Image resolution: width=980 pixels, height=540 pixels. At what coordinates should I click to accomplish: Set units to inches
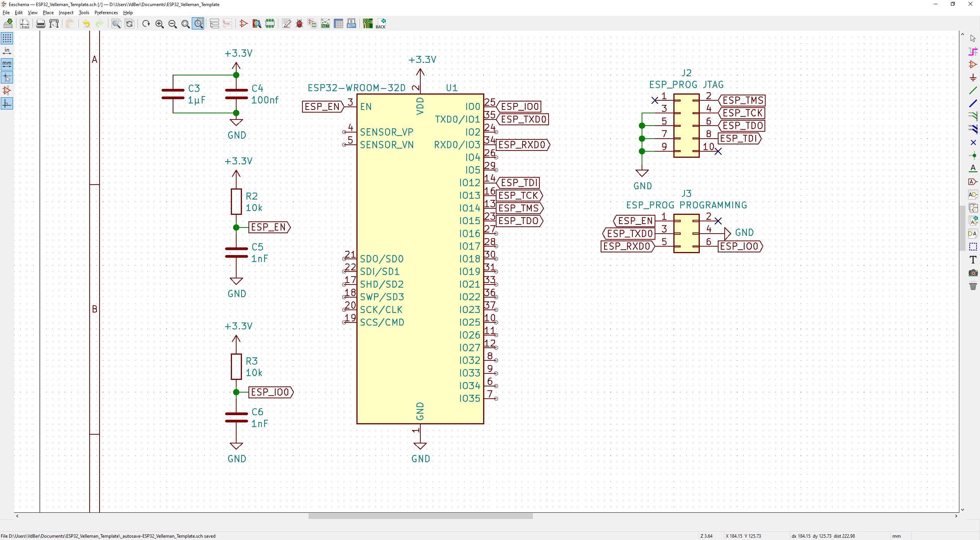point(7,51)
